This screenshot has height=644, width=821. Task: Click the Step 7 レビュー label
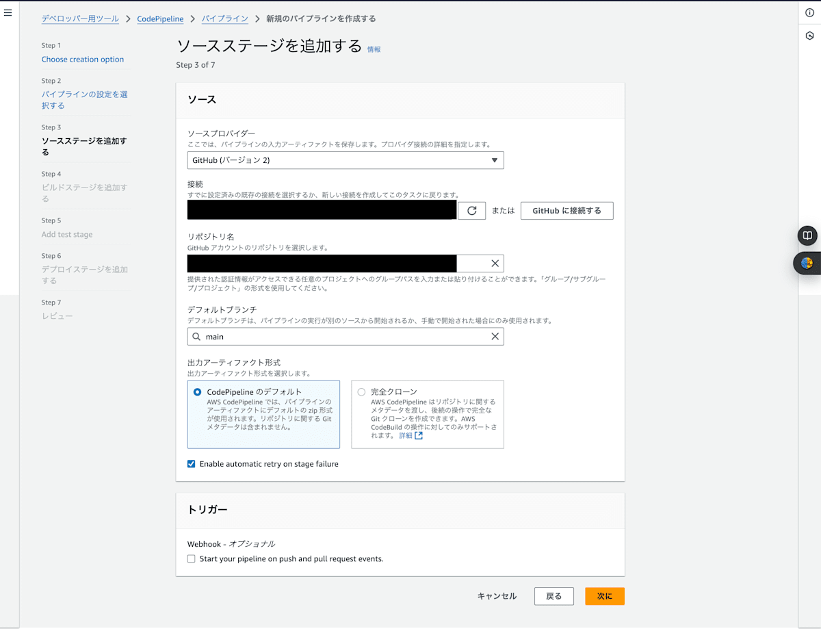57,316
